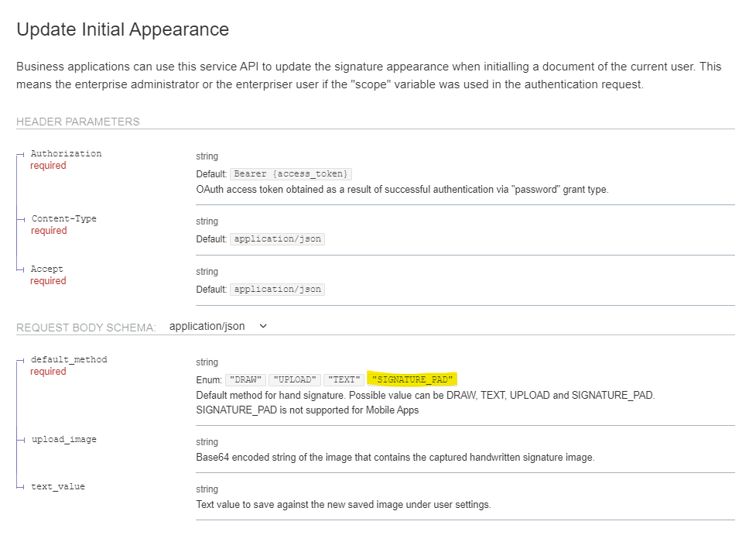
Task: Select the "TEXT" enum value
Action: coord(343,379)
